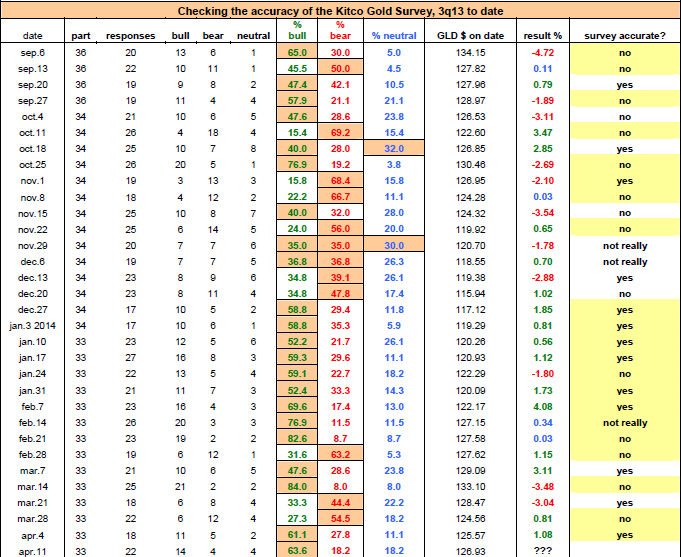Select the title cell 'Checking the accuracy of the Kitco Gold Survey'

(340, 11)
